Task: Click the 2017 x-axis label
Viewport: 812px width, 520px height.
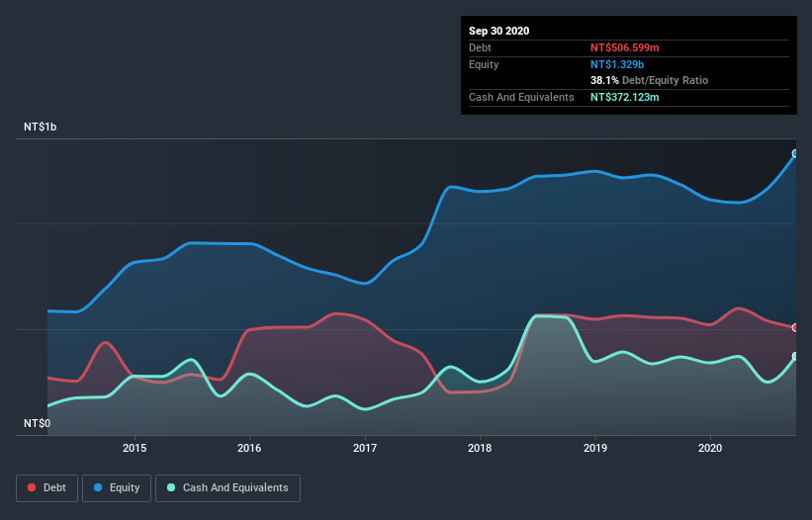Action: click(365, 448)
